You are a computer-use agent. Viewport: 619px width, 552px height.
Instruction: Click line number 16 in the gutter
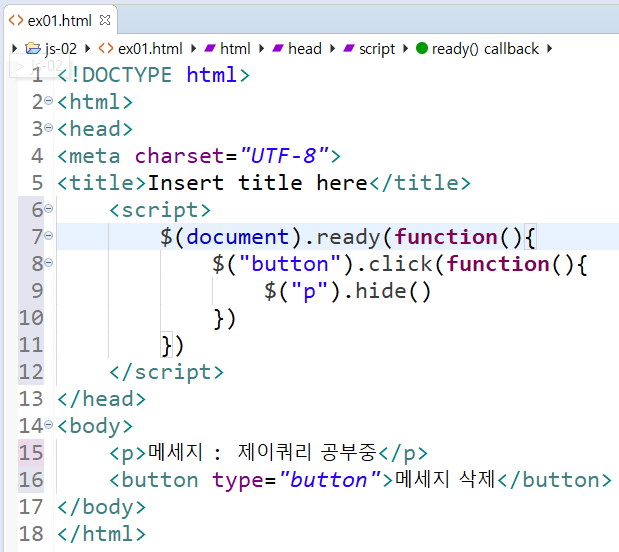pos(31,480)
